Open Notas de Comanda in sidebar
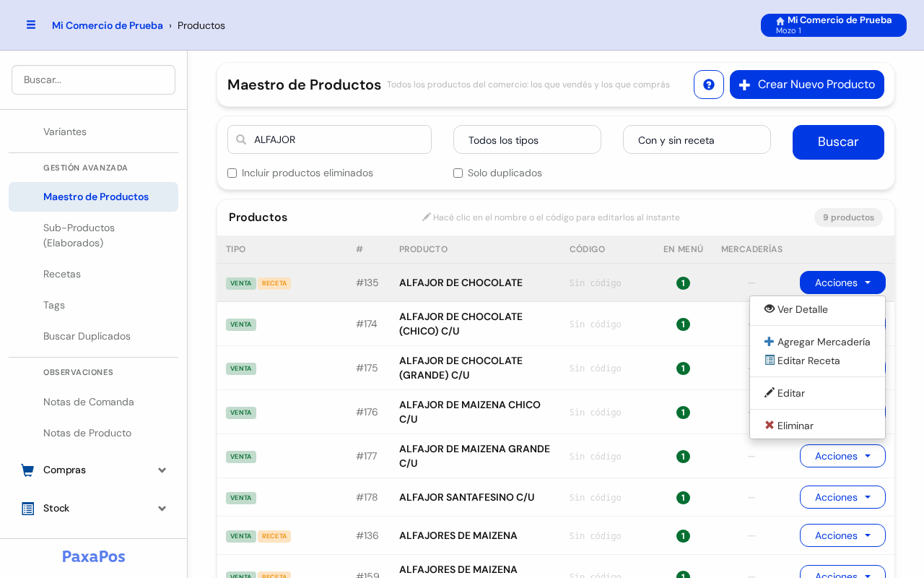 click(93, 402)
